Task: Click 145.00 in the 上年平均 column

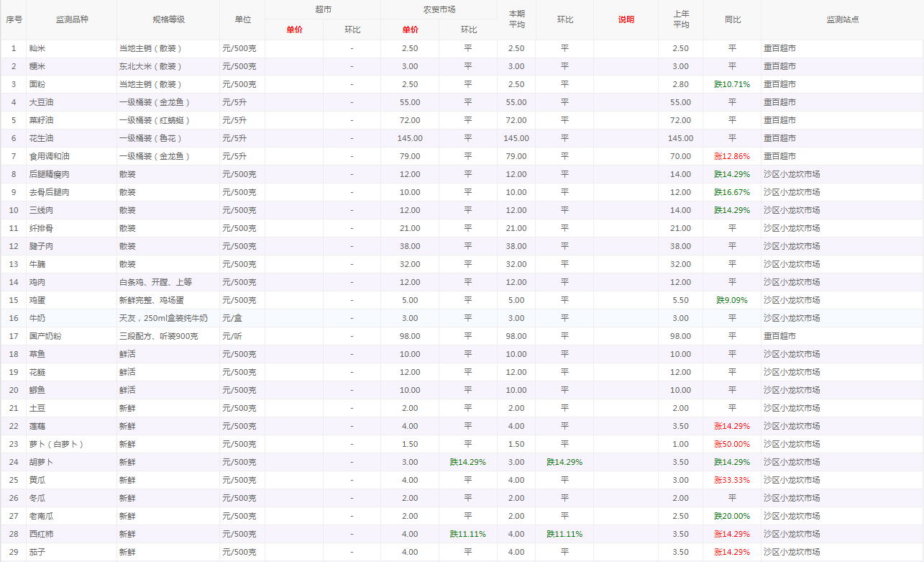Action: coord(680,138)
